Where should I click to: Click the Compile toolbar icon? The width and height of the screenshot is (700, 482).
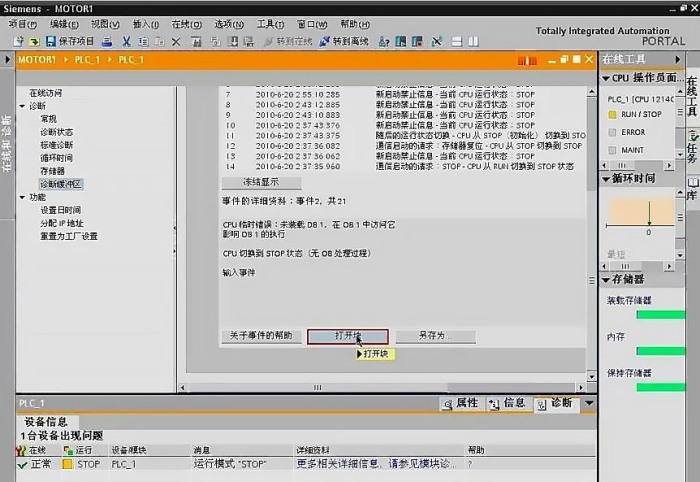pos(196,42)
